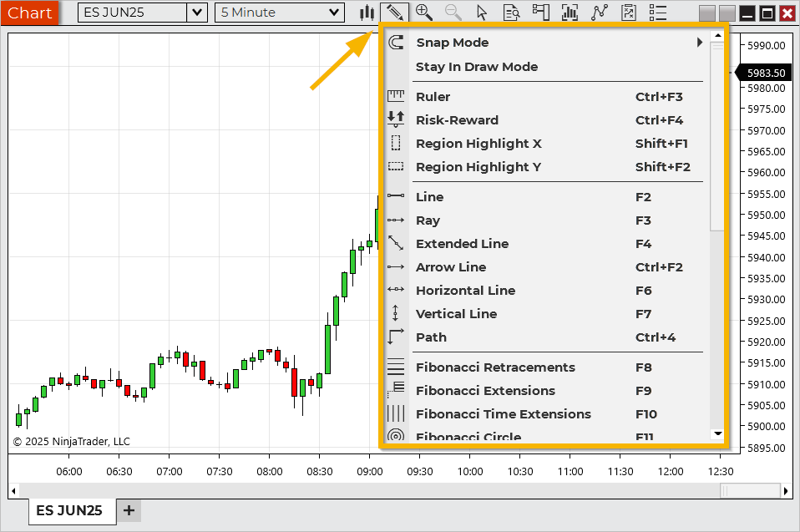The image size is (800, 532).
Task: Pick Risk-Reward from the drawing menu
Action: click(457, 120)
